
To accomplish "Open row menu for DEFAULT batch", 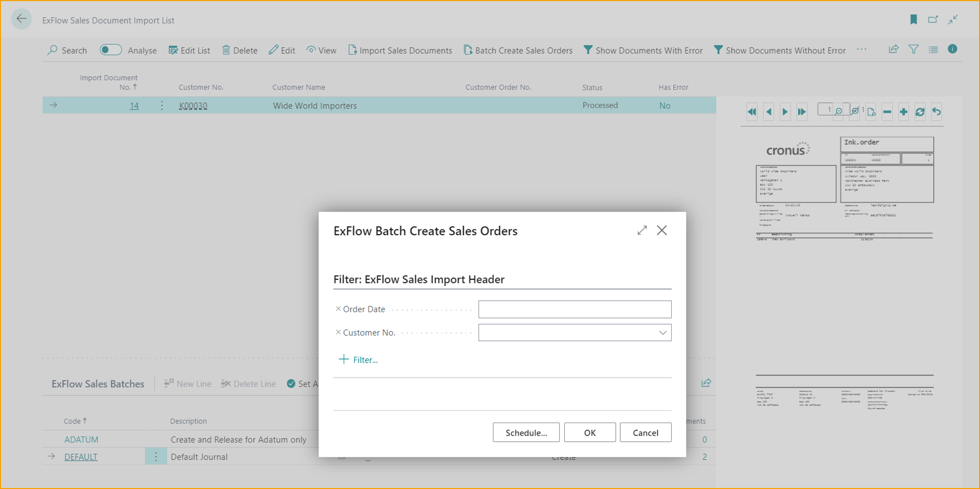I will pos(156,457).
